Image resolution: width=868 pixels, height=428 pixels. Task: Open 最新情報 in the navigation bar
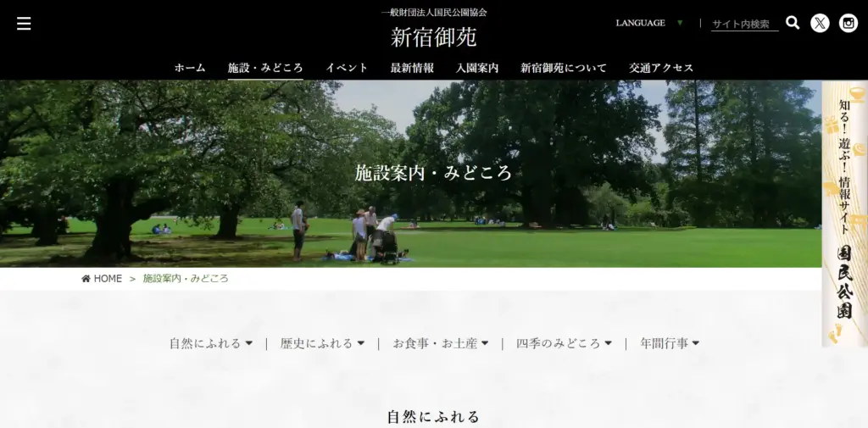coord(412,68)
